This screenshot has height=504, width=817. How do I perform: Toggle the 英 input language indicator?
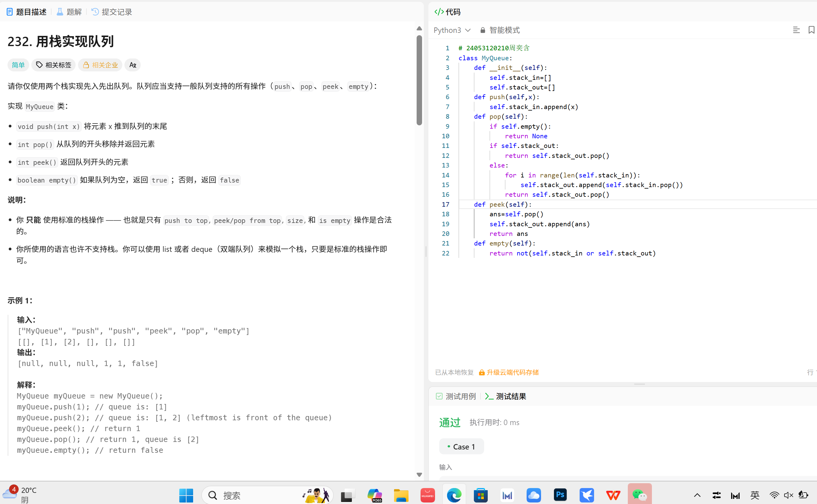755,495
